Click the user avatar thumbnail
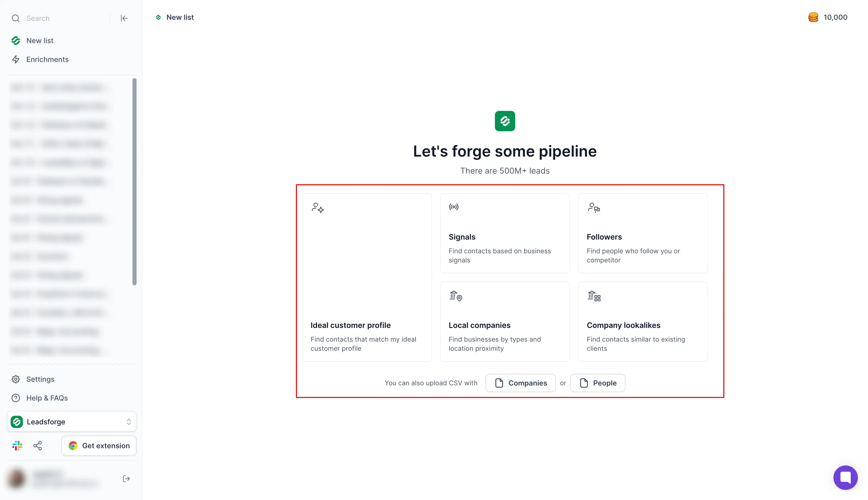Screen dimensions: 868x500 click(x=16, y=478)
